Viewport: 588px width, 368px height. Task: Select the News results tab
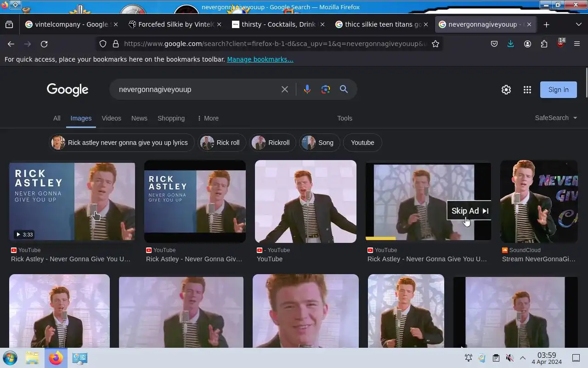(x=139, y=118)
